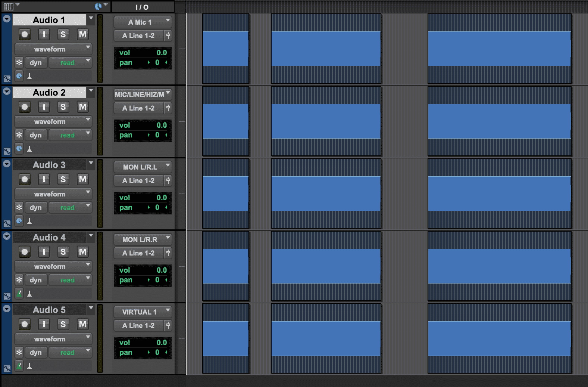Click the Audio 2 elastic audio plugin icon
Viewport: 588px width, 387px height.
pos(29,149)
